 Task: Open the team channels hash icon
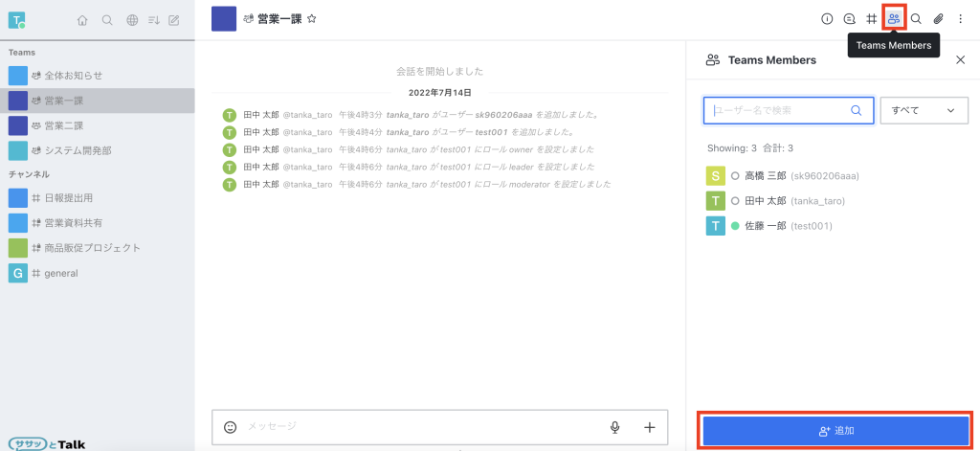pyautogui.click(x=871, y=19)
